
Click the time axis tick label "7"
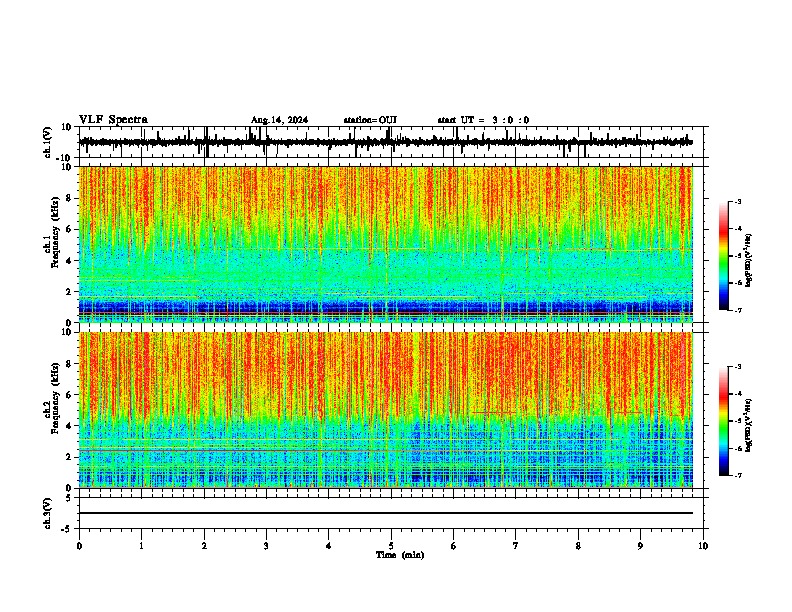[x=516, y=546]
